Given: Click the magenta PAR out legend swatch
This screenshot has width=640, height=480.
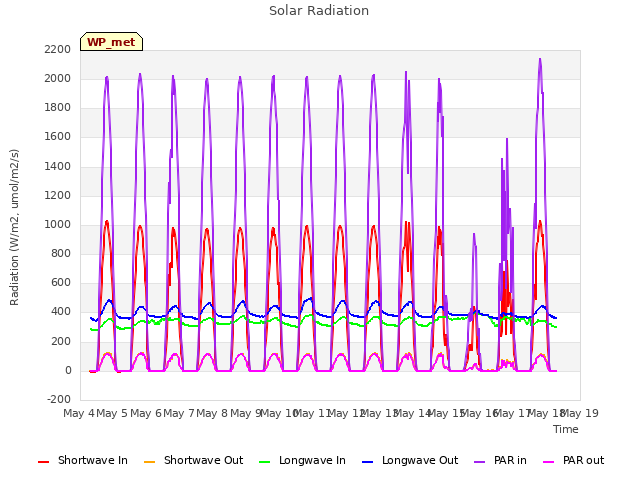Looking at the screenshot, I should 549,462.
